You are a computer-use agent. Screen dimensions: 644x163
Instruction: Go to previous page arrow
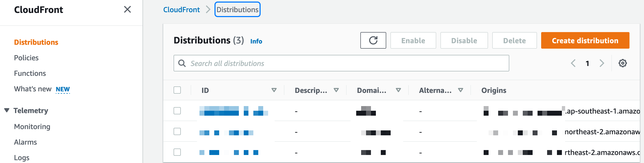pyautogui.click(x=573, y=63)
